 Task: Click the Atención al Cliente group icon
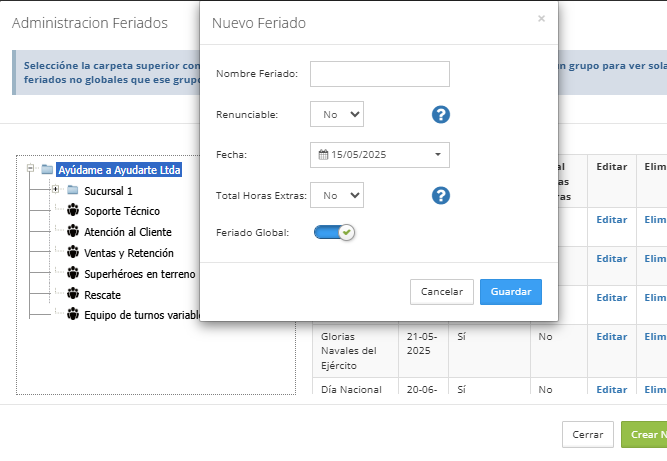73,230
